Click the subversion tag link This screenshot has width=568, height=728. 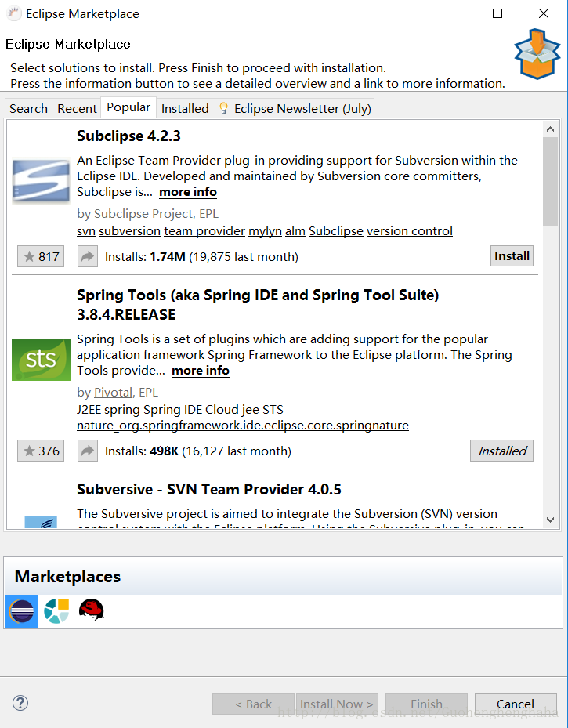click(130, 230)
